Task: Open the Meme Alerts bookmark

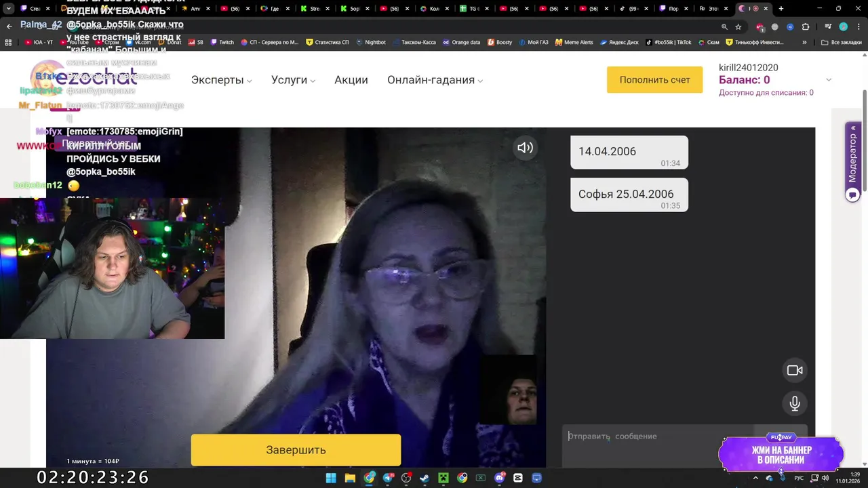Action: click(574, 42)
